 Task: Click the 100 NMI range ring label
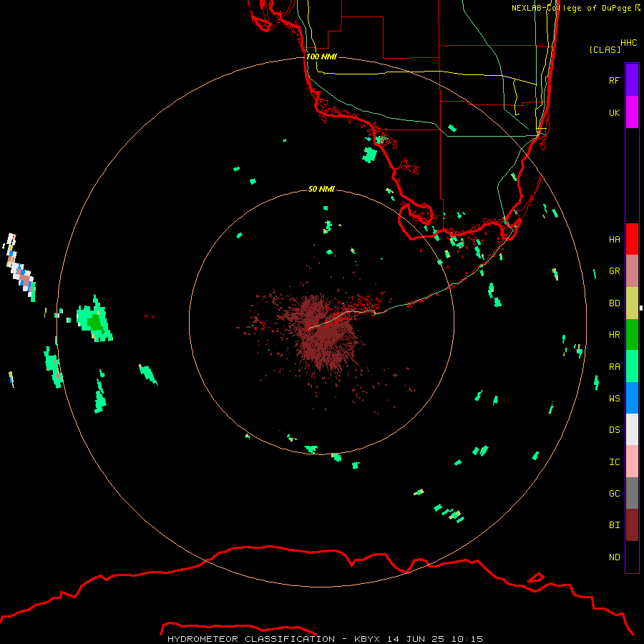(321, 57)
